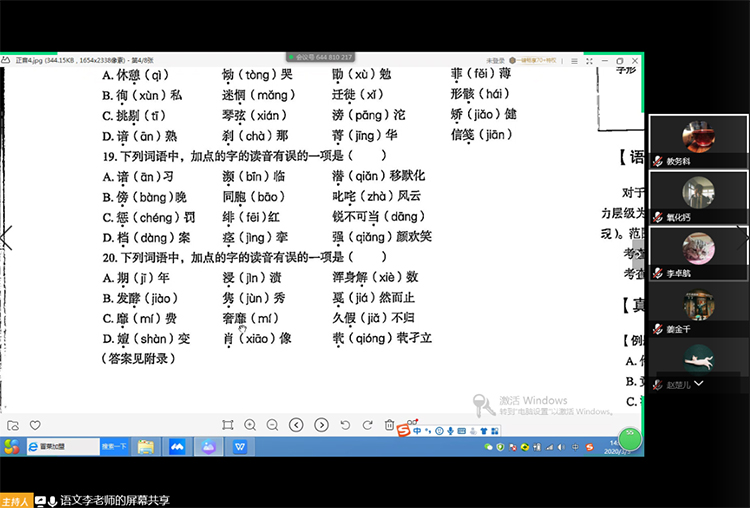Delete image using trash icon
The height and width of the screenshot is (508, 750).
tap(389, 425)
